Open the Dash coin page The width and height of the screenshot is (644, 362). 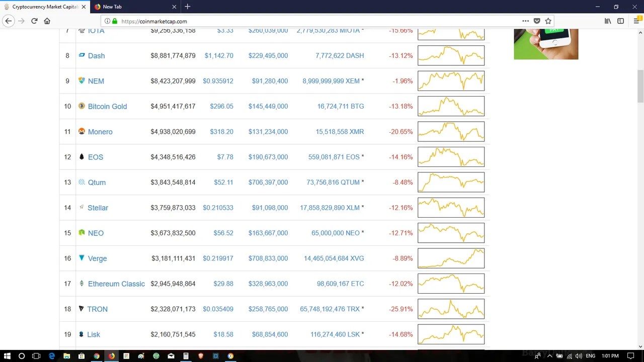(96, 56)
